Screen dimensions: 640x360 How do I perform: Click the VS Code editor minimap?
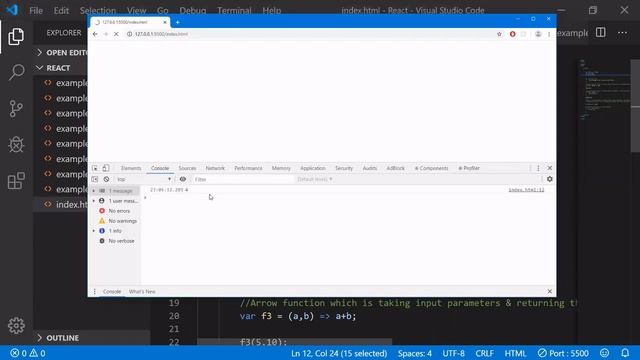click(604, 90)
